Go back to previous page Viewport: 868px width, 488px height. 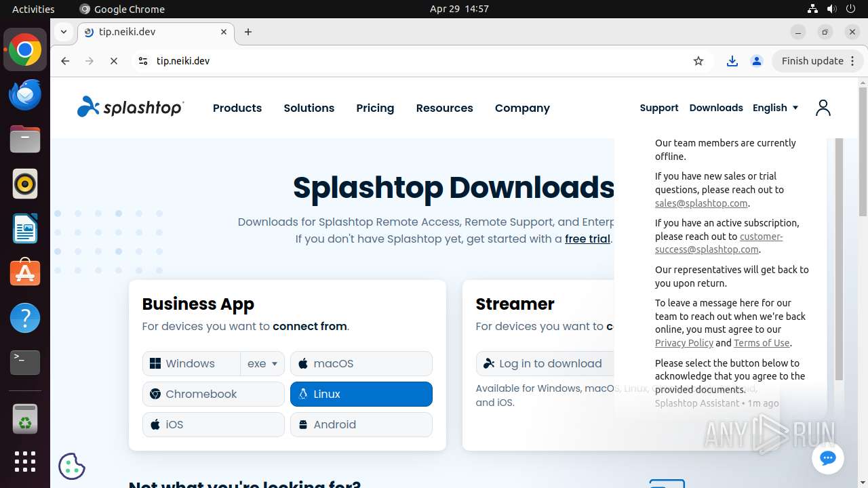coord(65,61)
